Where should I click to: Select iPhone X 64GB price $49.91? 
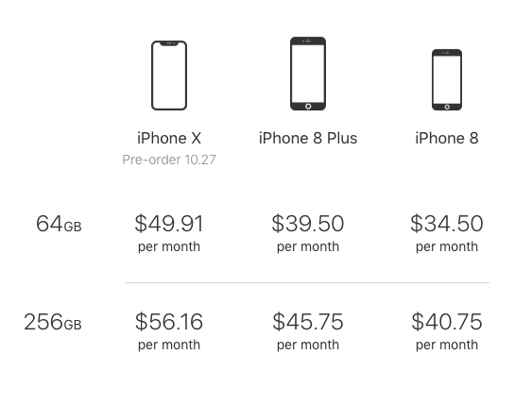[169, 224]
